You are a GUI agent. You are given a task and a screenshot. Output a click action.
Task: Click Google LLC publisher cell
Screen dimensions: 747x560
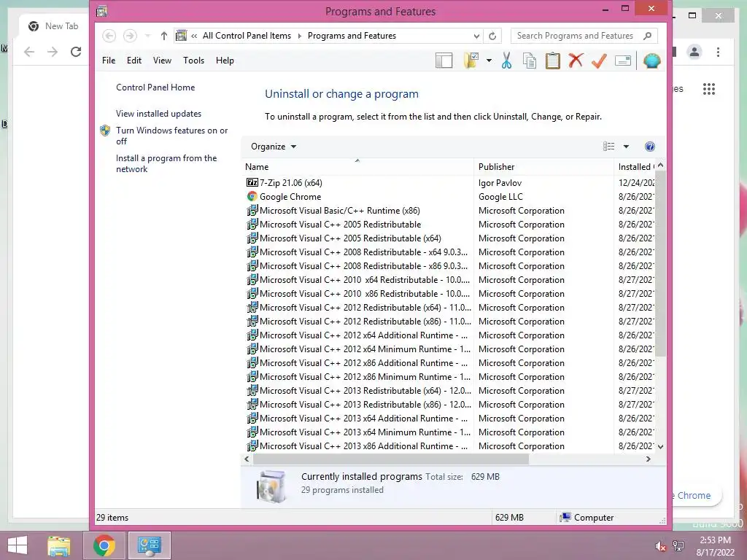click(500, 197)
